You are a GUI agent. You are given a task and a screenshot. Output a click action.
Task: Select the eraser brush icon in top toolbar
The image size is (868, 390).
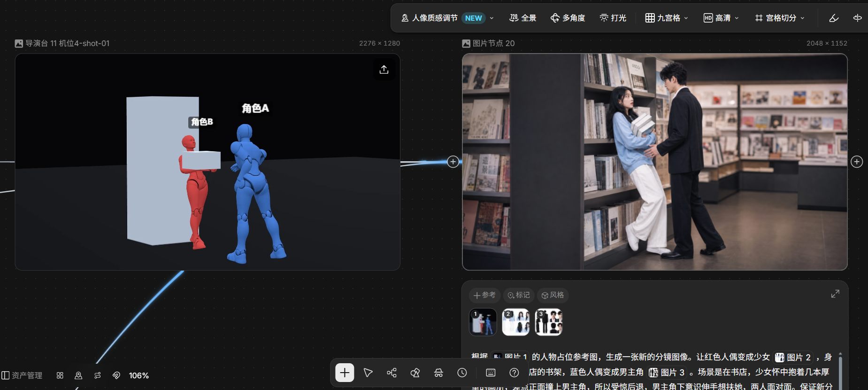834,18
